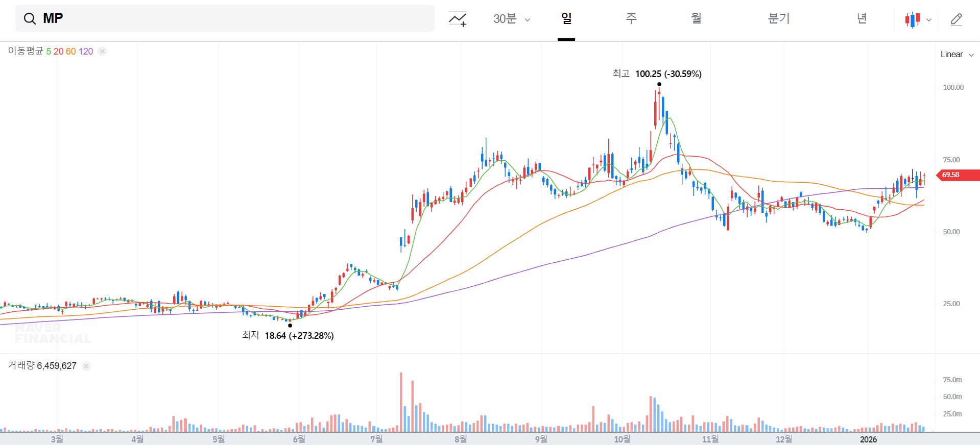Screen dimensions: 980x445
Task: Select the 60-day moving average value
Action: 71,52
